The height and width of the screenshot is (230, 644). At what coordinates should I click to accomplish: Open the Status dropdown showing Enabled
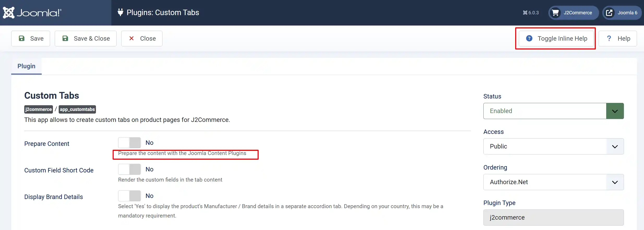point(554,111)
